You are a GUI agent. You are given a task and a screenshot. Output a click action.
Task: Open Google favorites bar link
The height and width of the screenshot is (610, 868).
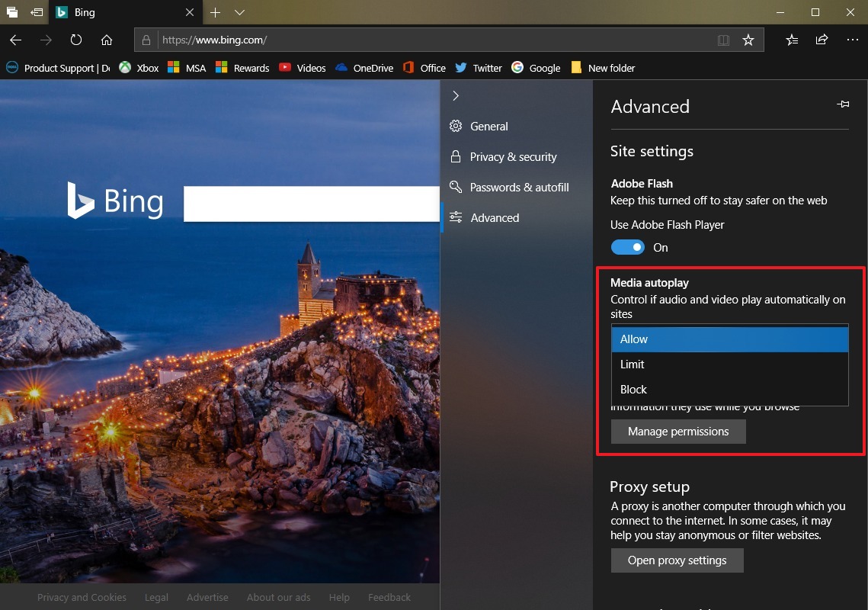[x=536, y=68]
